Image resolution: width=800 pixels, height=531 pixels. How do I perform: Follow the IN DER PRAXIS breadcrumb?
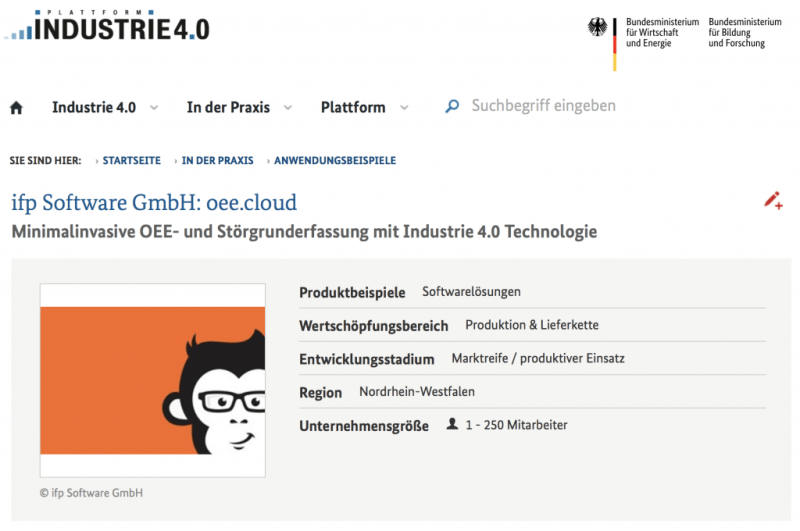[x=217, y=161]
